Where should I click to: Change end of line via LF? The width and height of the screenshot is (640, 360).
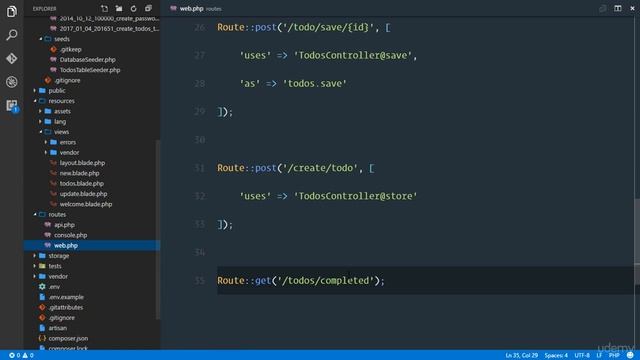(599, 356)
